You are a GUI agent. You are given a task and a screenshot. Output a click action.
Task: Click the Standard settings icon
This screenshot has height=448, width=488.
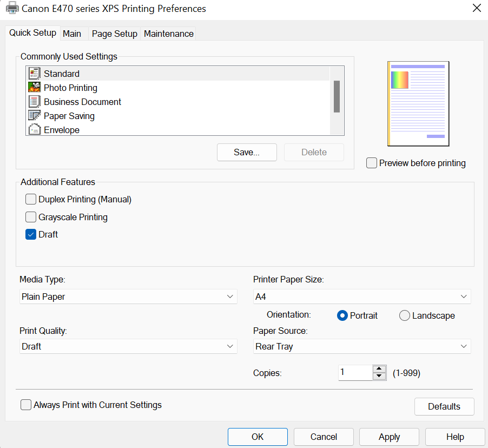[34, 73]
